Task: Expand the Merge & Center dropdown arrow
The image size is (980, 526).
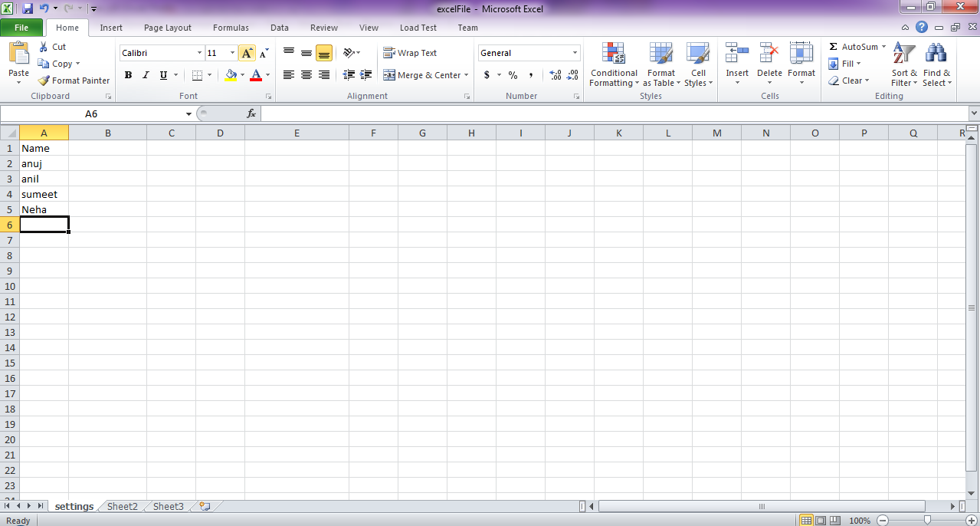Action: 466,75
